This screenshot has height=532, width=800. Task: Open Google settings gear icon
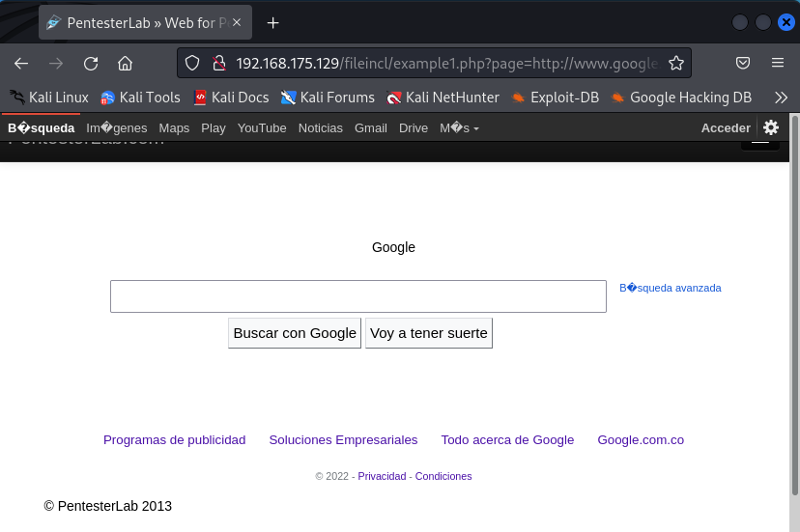(771, 127)
